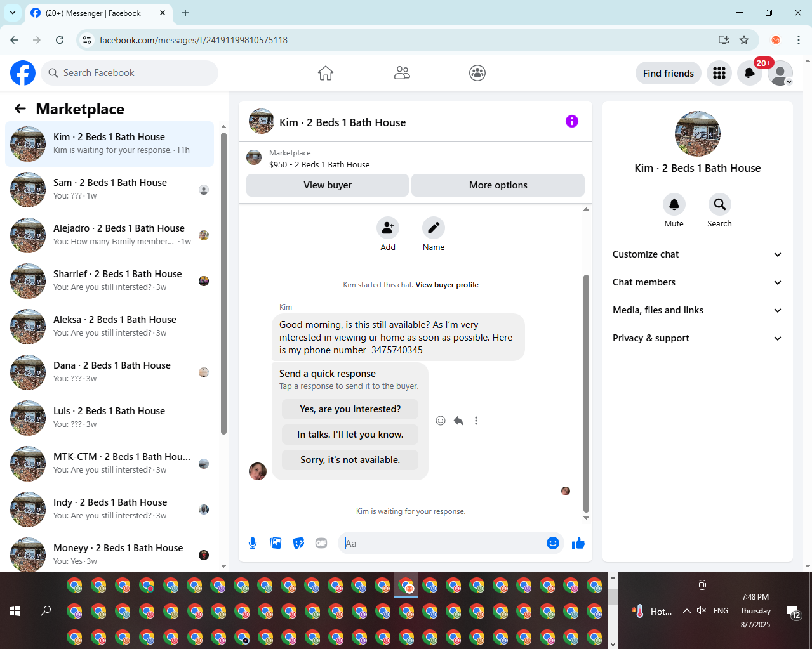812x649 pixels.
Task: Open the $950 - 2 Beds 1 Bath House listing
Action: pos(319,164)
